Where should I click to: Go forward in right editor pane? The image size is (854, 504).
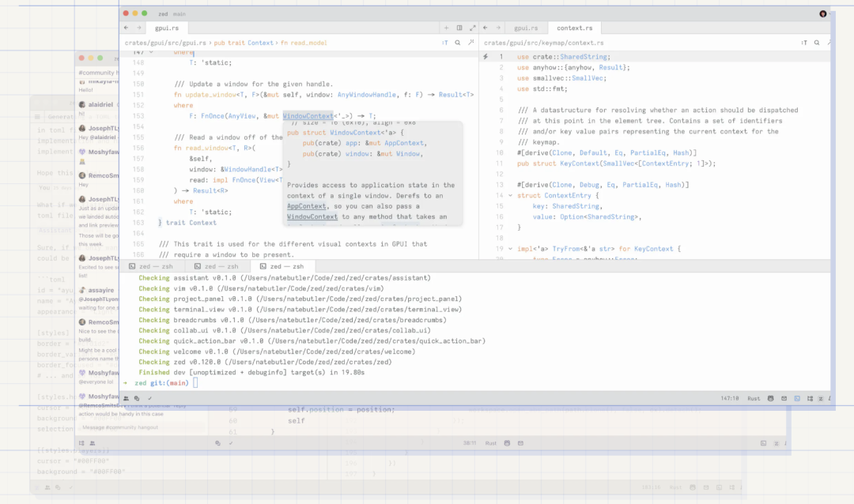pyautogui.click(x=498, y=28)
